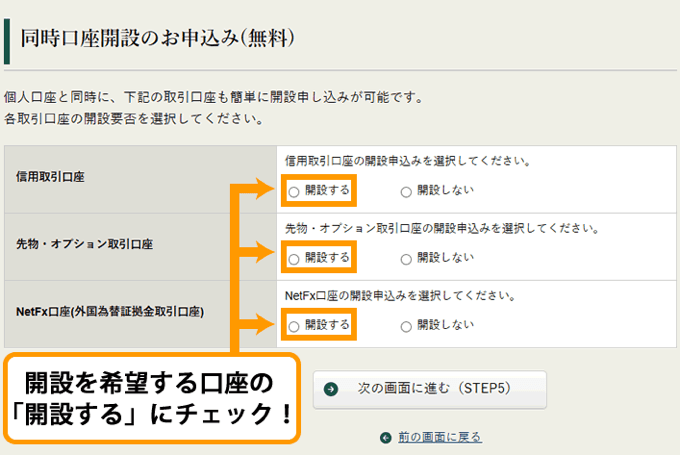Click the NetFx口座(外国為替証拠金取引口座) row header cell

click(140, 312)
